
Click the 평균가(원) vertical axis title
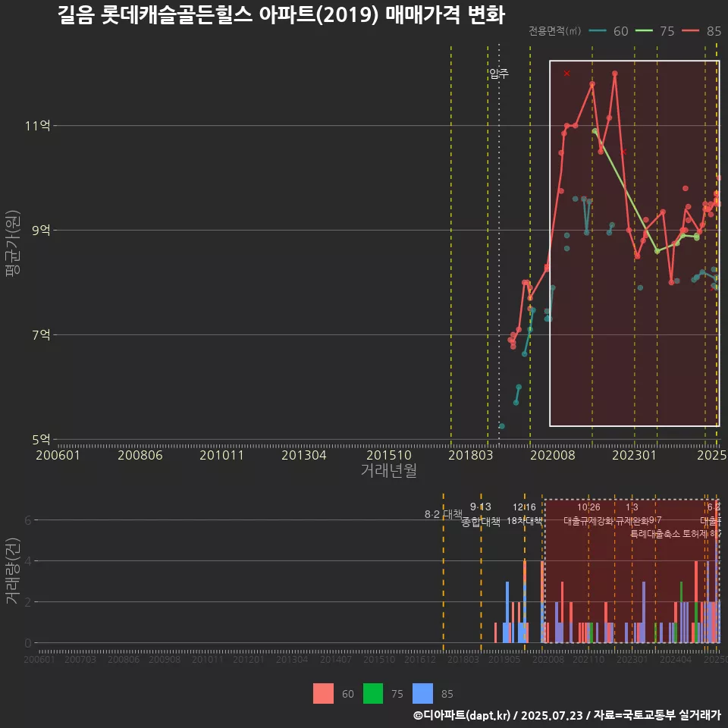pyautogui.click(x=13, y=243)
